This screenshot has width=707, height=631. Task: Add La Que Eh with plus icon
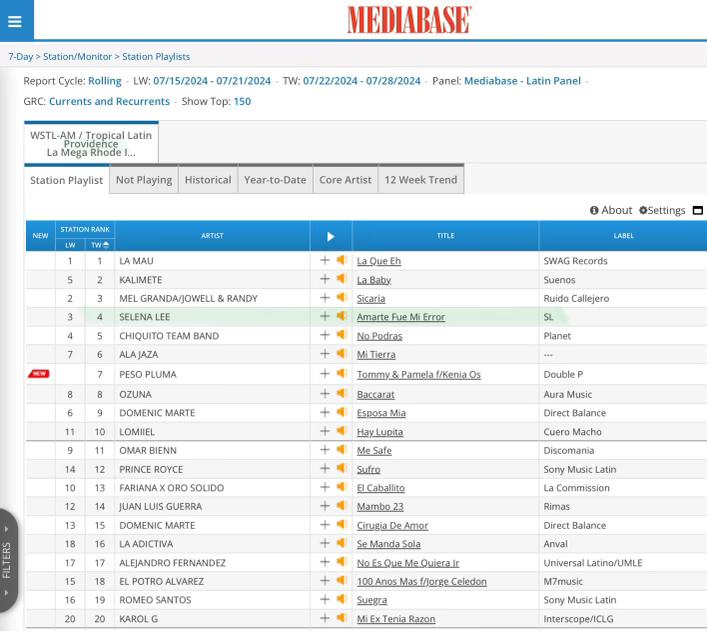tap(325, 260)
